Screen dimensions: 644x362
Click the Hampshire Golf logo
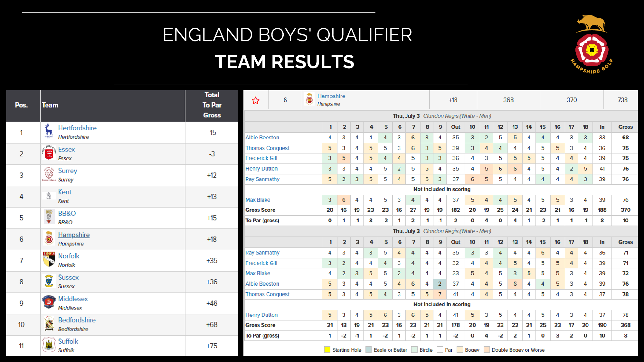point(592,45)
